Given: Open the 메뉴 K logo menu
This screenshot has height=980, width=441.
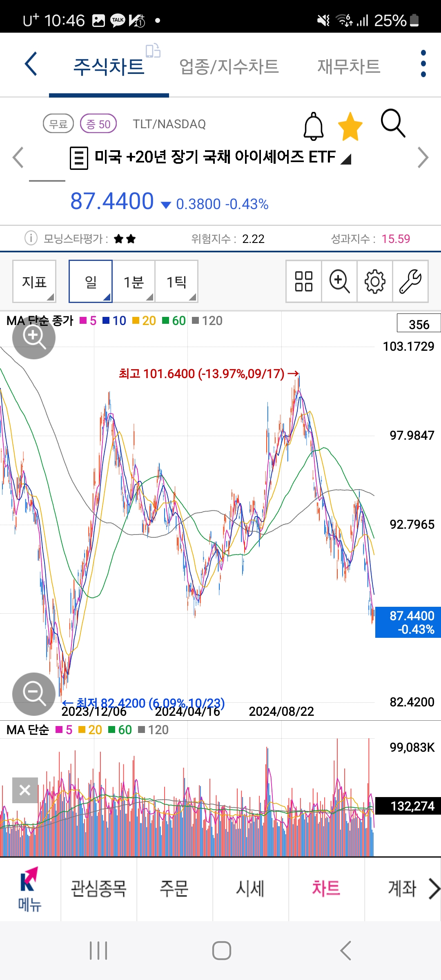Looking at the screenshot, I should click(30, 889).
